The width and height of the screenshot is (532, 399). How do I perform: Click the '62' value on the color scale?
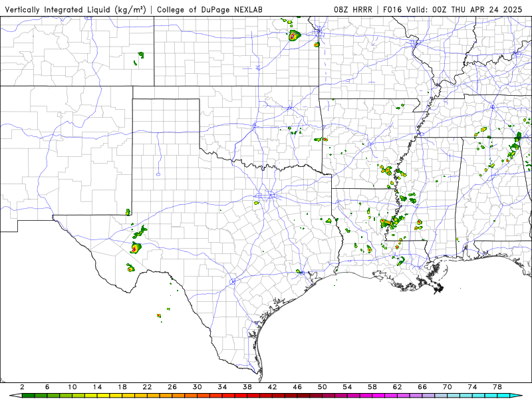(x=397, y=387)
